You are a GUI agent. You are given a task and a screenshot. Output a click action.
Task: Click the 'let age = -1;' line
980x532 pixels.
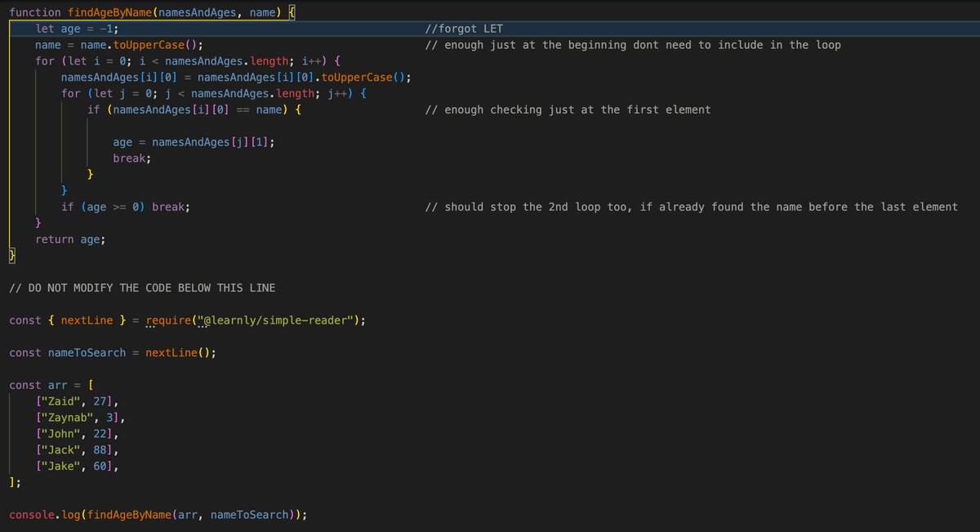coord(77,29)
